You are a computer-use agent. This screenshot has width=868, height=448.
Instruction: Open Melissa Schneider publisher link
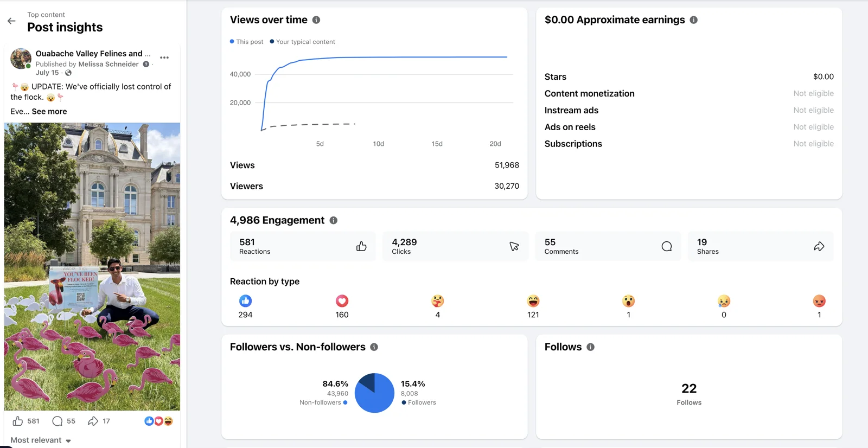108,64
